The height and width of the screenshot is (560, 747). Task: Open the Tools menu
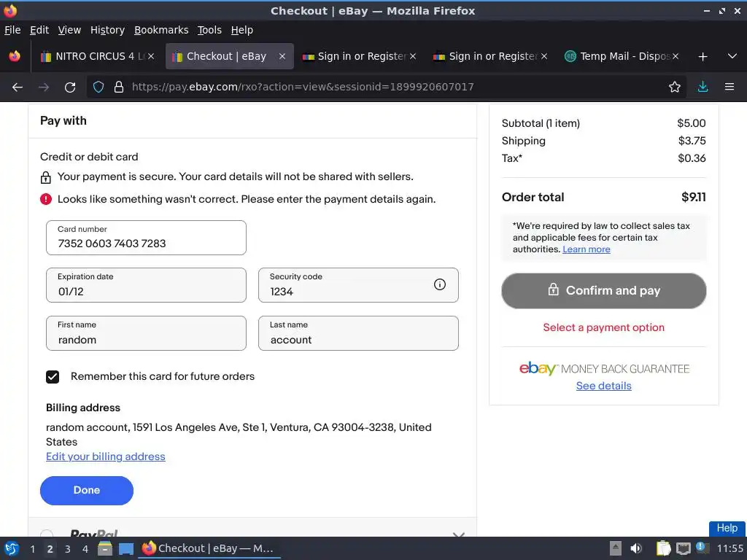(x=209, y=30)
